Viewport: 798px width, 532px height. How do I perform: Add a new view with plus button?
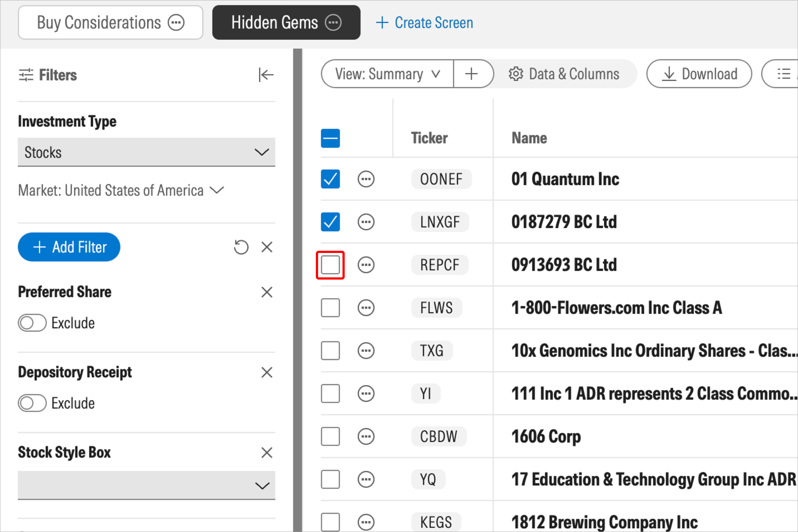click(x=472, y=74)
